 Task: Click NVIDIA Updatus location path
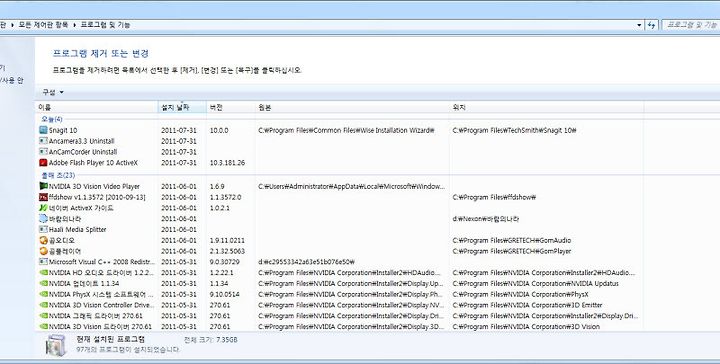(535, 284)
